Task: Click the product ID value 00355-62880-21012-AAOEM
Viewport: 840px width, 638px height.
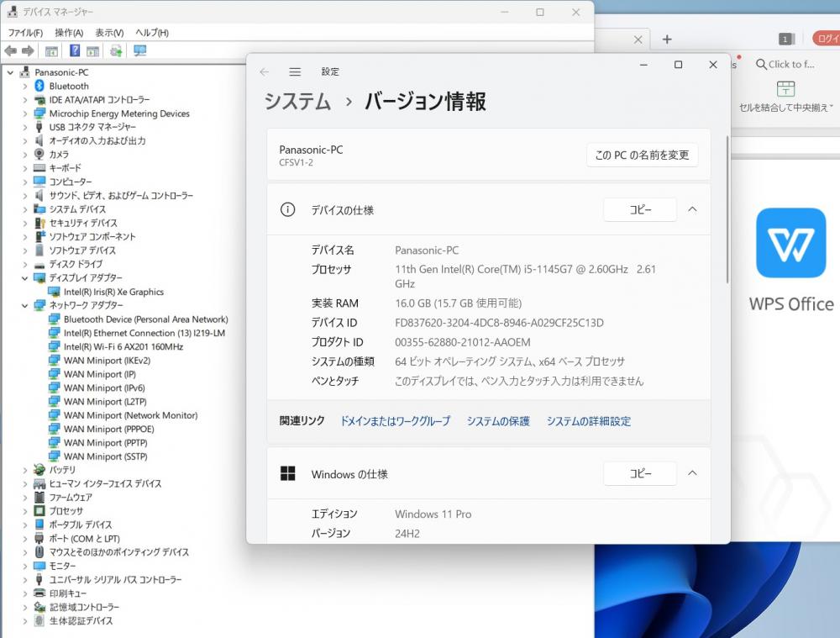Action: coord(463,342)
